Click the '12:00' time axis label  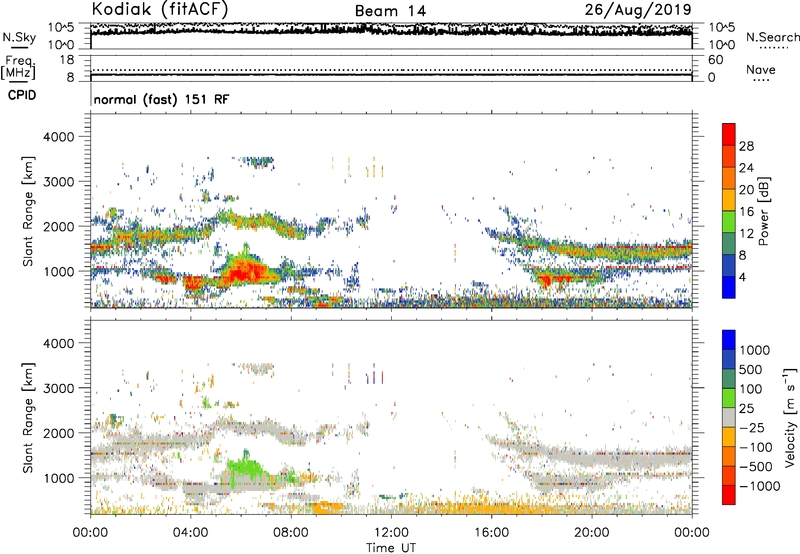coord(391,533)
